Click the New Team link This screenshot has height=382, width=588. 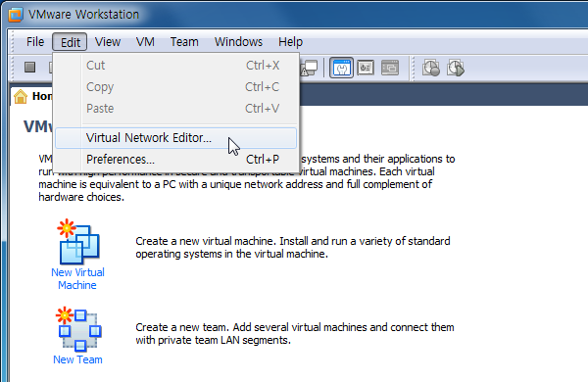coord(77,359)
